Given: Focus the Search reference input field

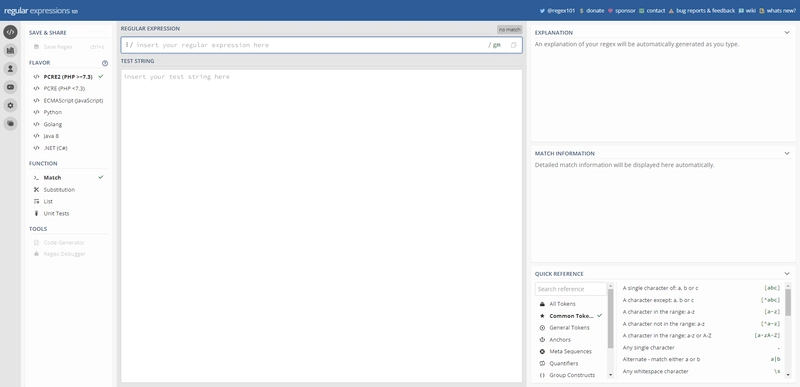Looking at the screenshot, I should click(571, 289).
